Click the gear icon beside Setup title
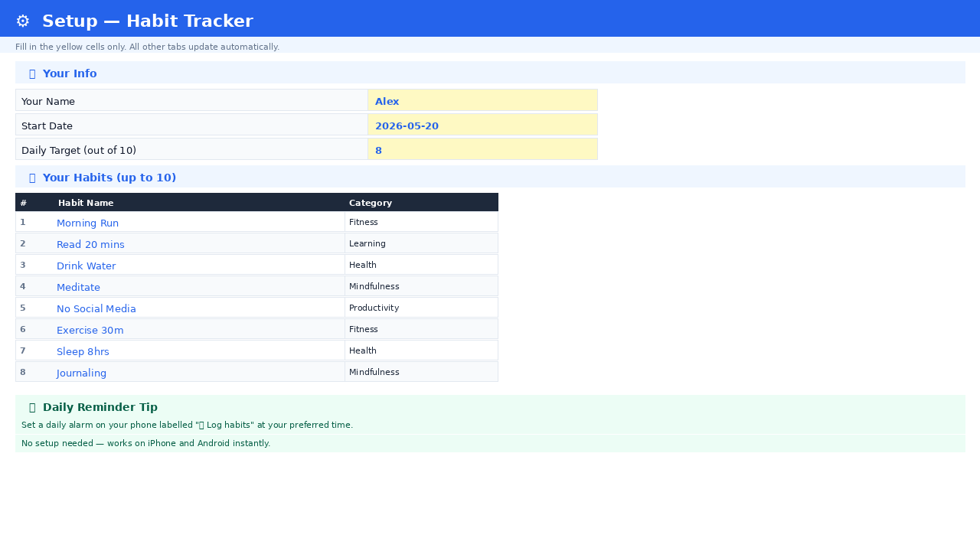This screenshot has width=980, height=551. click(23, 21)
